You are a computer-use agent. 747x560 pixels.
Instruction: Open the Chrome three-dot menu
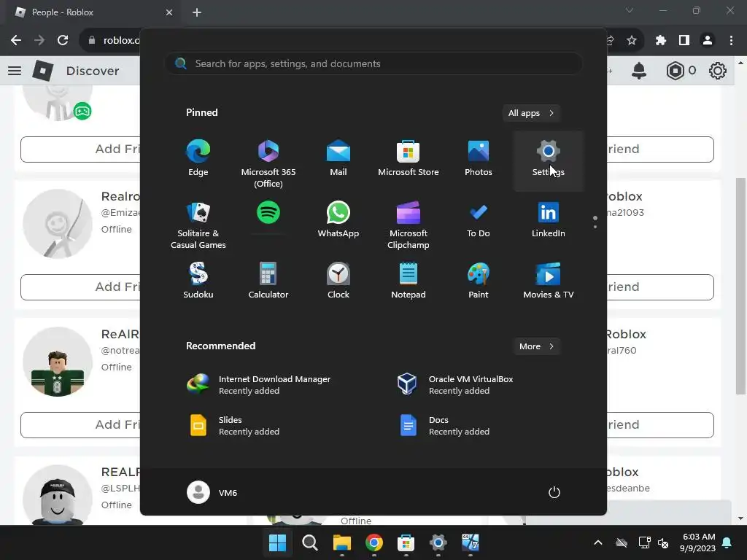click(x=731, y=41)
